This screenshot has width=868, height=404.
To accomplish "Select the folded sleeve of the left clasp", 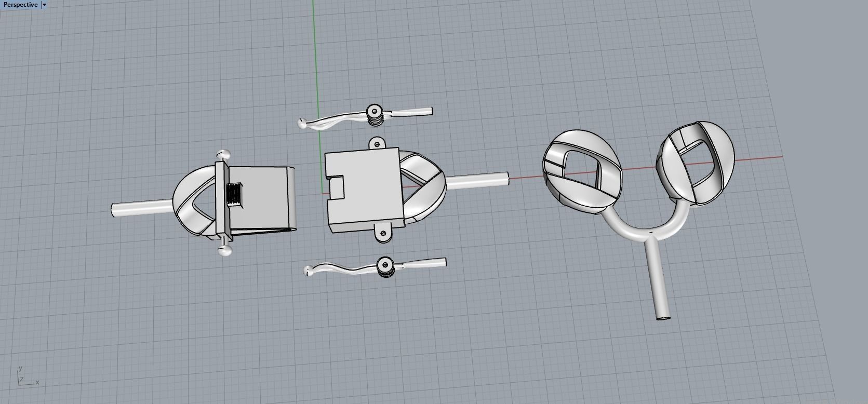I will 262,199.
